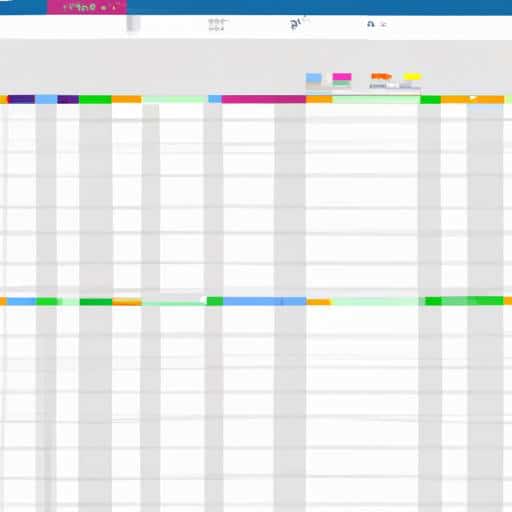The height and width of the screenshot is (512, 512).
Task: Click the gray rectangular icon in the white toolbar
Action: [133, 24]
